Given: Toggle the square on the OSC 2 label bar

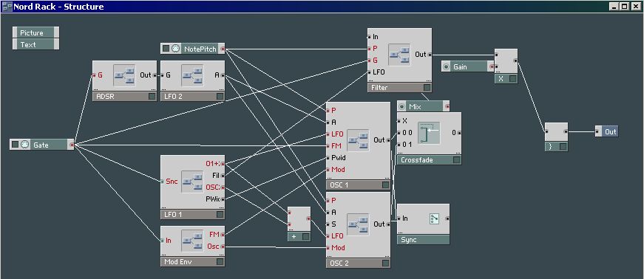Looking at the screenshot, I should (x=385, y=263).
